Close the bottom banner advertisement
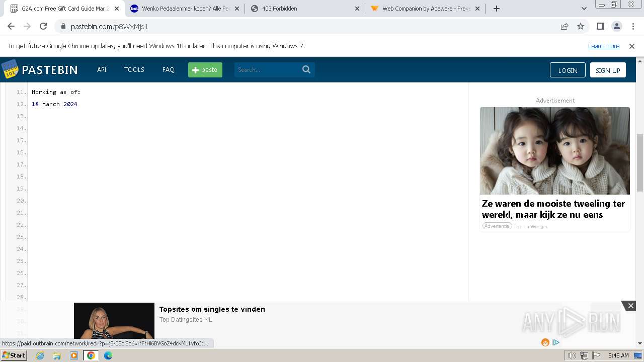This screenshot has width=644, height=362. [630, 306]
